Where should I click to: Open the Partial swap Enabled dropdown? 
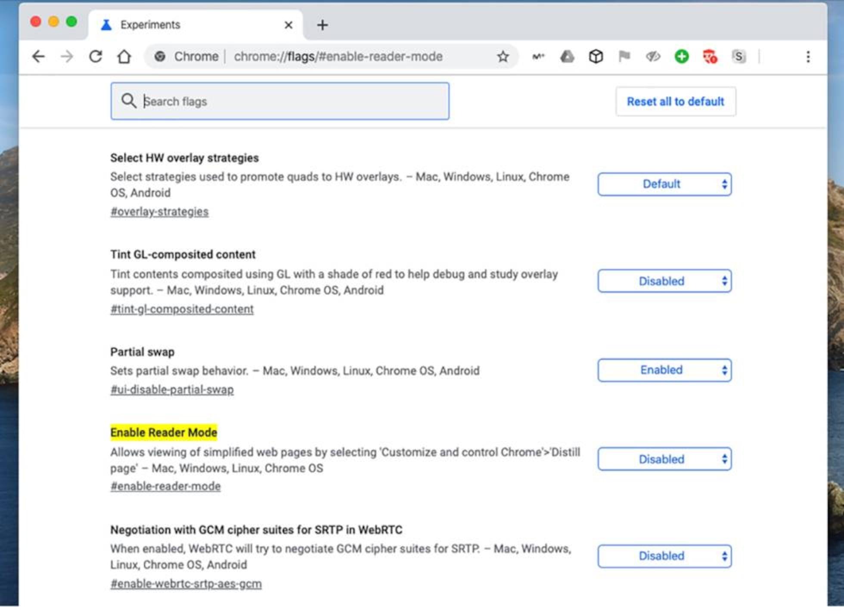pos(664,370)
